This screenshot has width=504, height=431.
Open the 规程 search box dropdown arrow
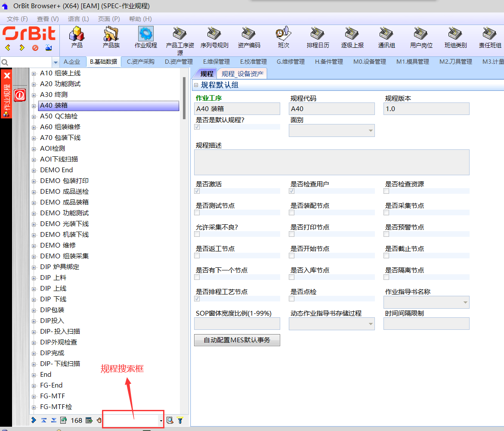(161, 421)
